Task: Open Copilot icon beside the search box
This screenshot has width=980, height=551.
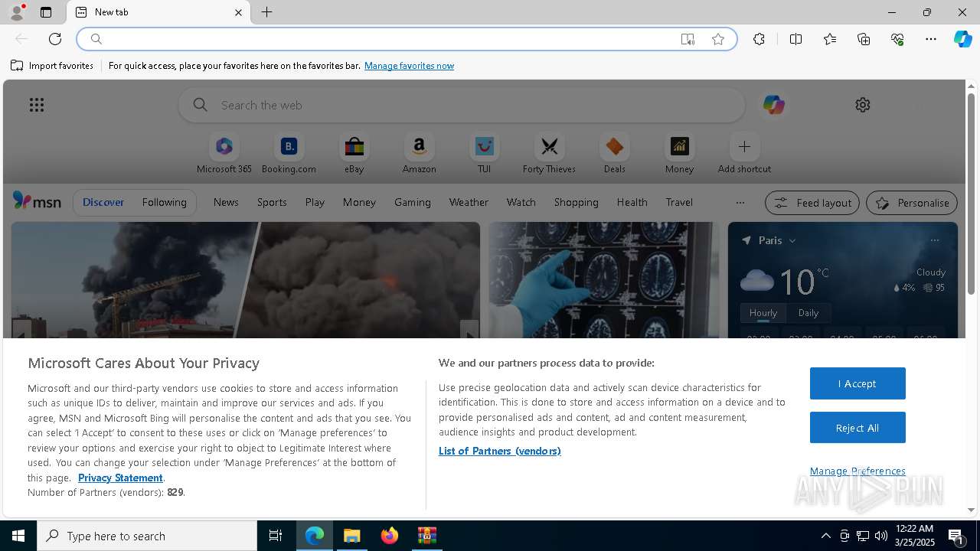Action: click(x=773, y=105)
